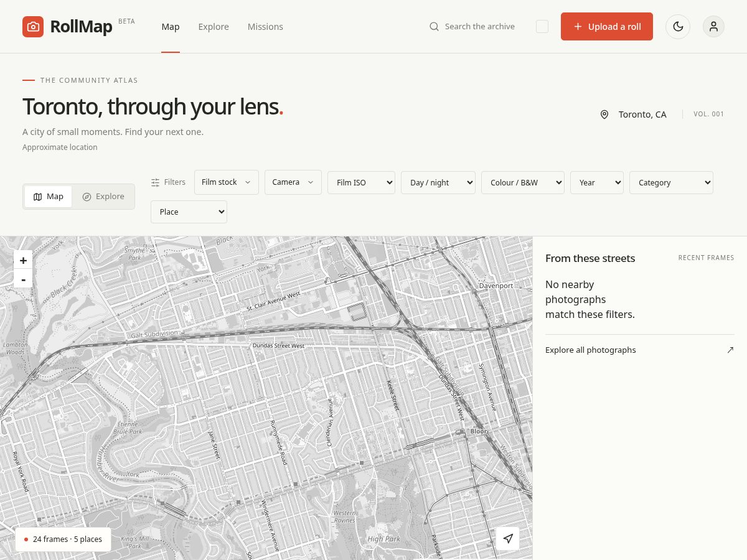Click the VOL. 001 text
747x560 pixels.
(x=709, y=114)
